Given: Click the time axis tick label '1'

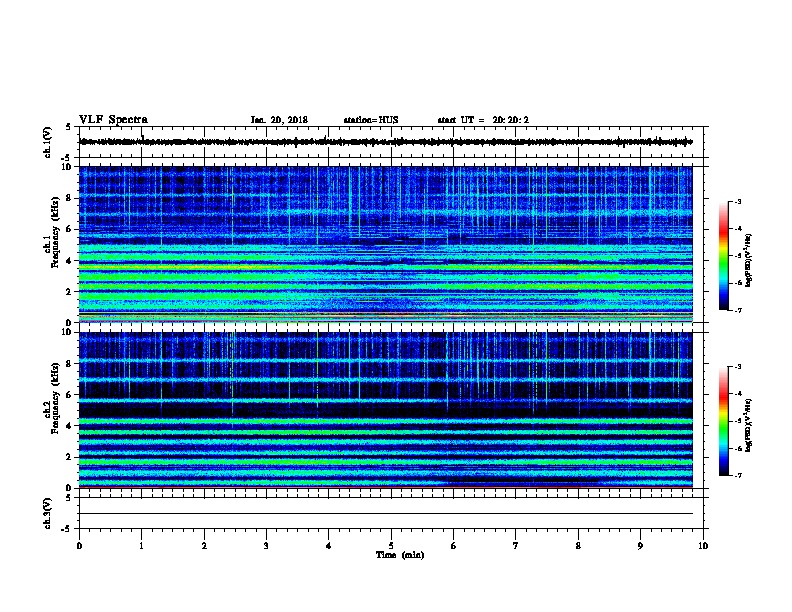Looking at the screenshot, I should click(141, 546).
